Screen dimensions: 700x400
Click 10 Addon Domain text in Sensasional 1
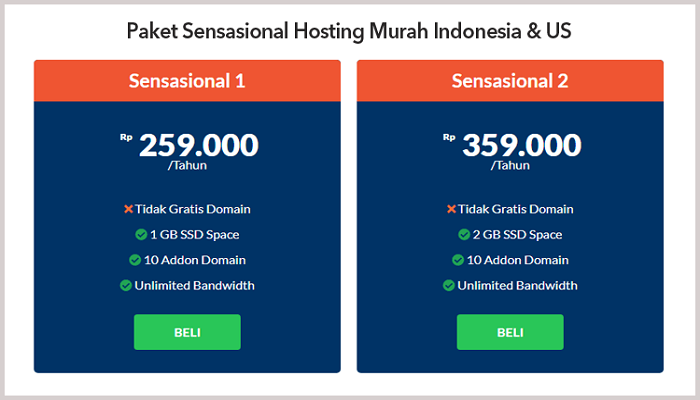pyautogui.click(x=195, y=260)
